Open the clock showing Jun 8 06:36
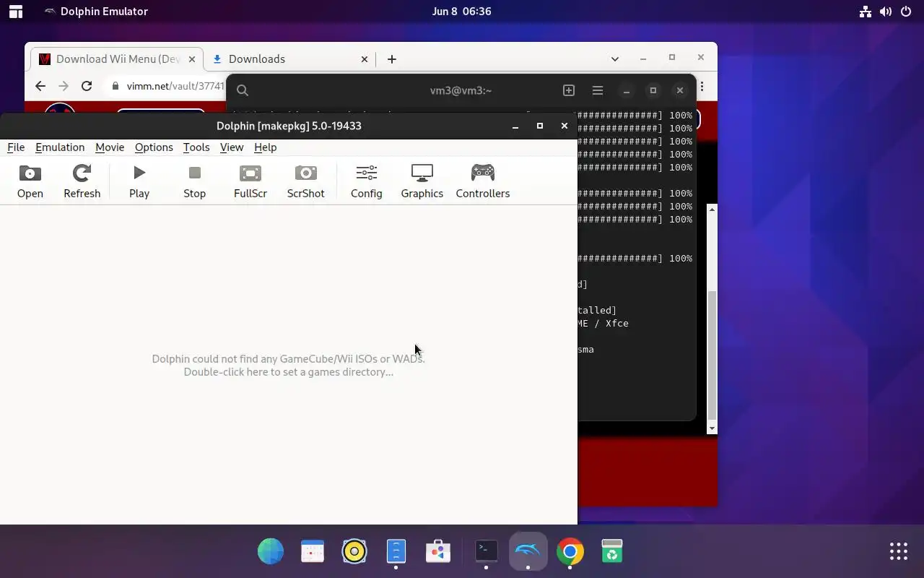This screenshot has height=578, width=924. 461,12
